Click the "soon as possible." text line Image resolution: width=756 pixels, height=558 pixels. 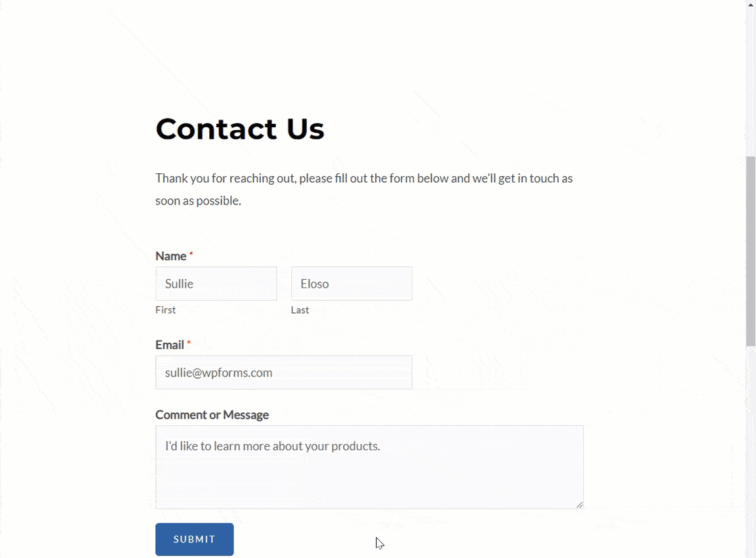tap(198, 201)
